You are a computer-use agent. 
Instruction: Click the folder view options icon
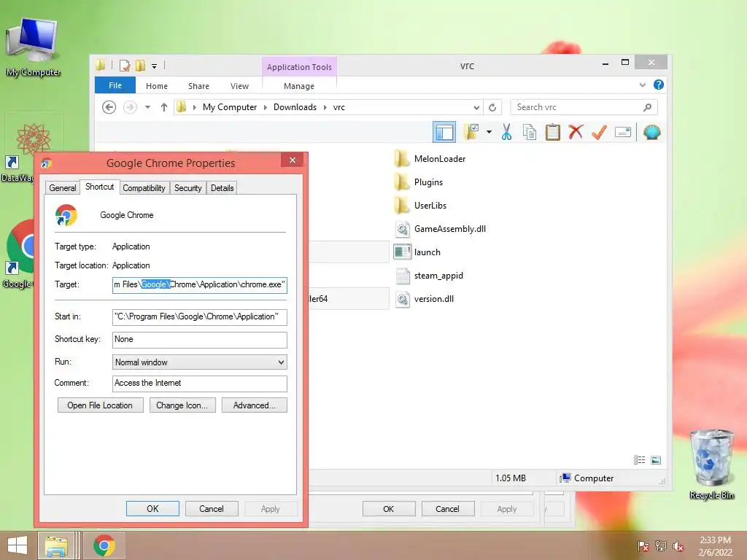click(x=472, y=132)
